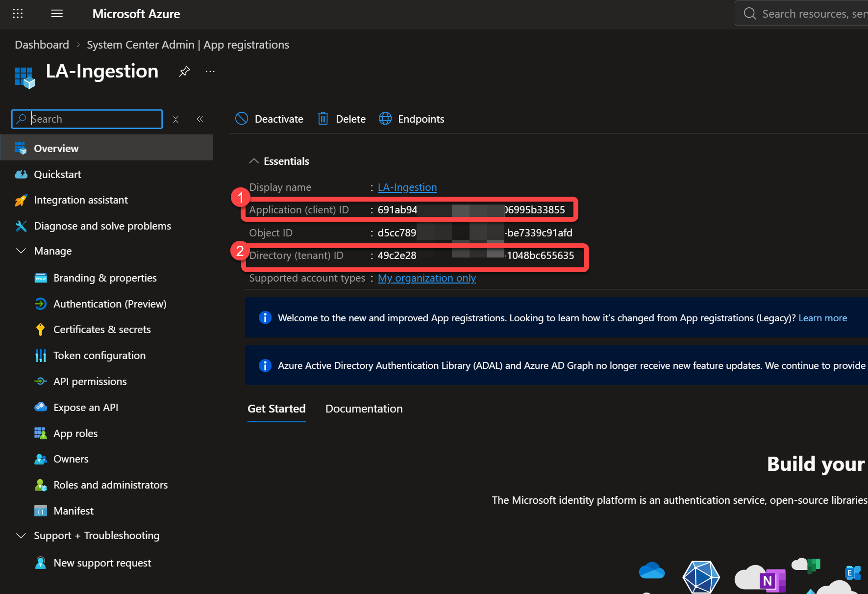Select the Object ID value

[x=475, y=233]
